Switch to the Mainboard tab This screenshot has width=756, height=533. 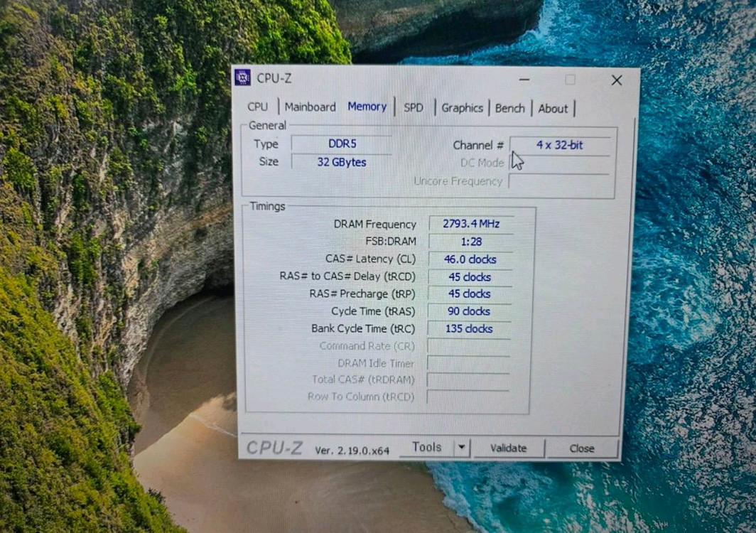point(310,107)
